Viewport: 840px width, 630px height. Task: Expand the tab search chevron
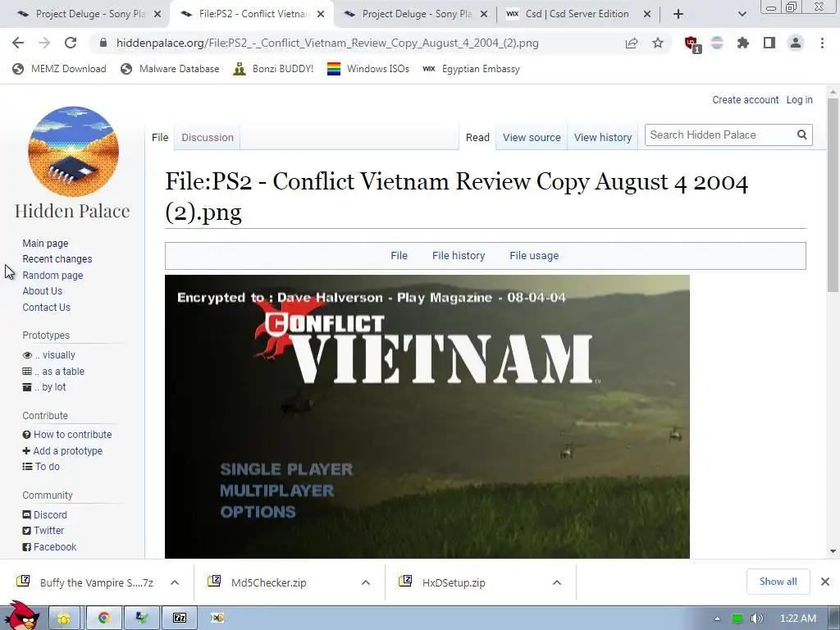[x=742, y=14]
